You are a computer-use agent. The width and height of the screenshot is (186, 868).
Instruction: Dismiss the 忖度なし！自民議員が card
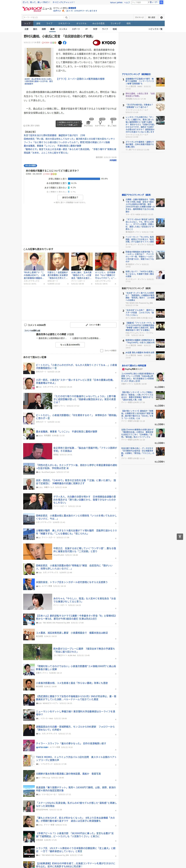coord(68,284)
